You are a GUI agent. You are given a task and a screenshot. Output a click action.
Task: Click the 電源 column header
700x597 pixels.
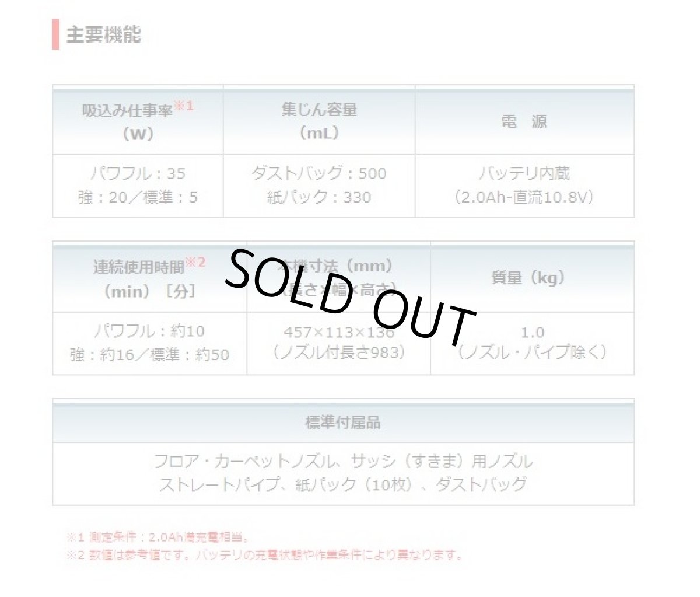pyautogui.click(x=524, y=121)
